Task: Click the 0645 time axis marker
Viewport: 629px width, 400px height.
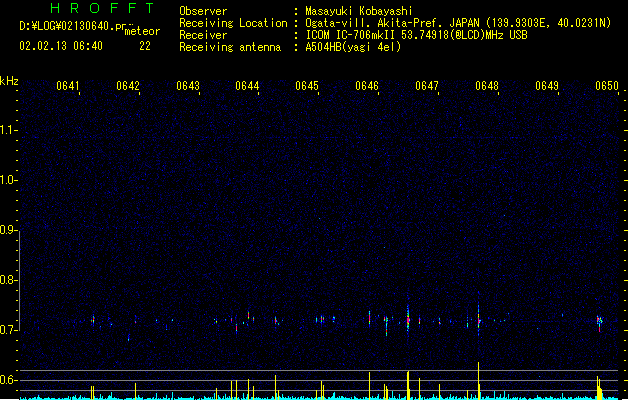Action: [307, 86]
